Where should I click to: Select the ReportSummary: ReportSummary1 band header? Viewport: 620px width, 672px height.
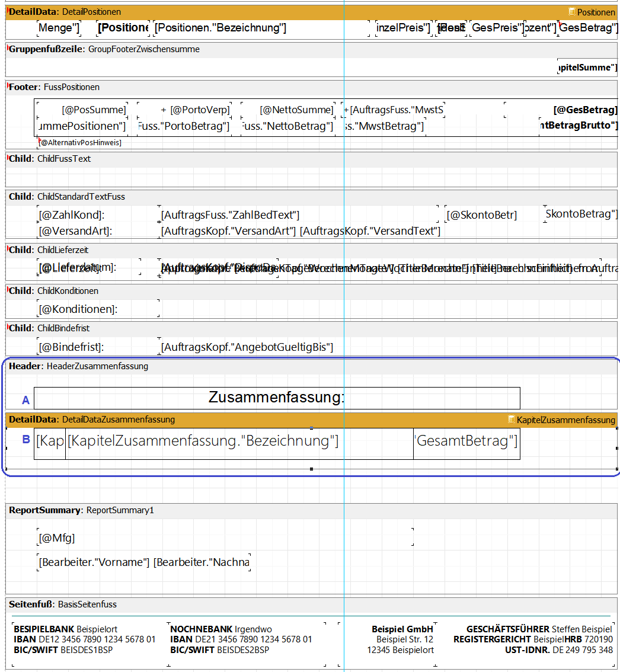[x=311, y=510]
